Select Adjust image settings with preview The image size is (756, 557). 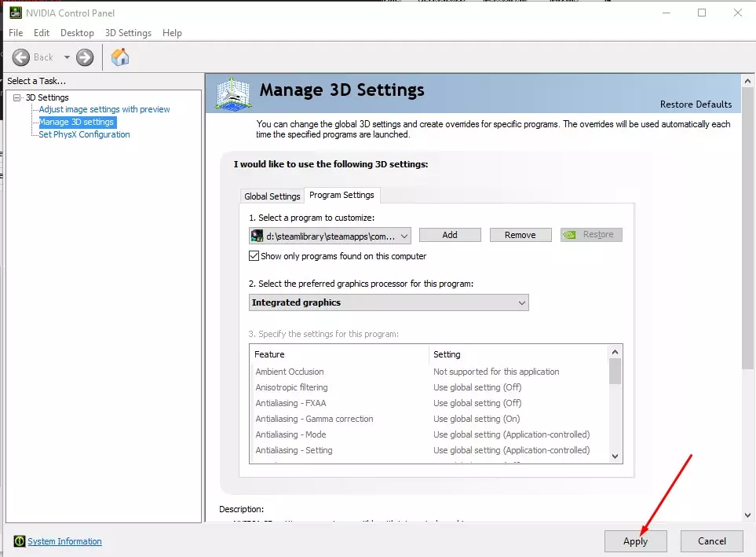[104, 109]
